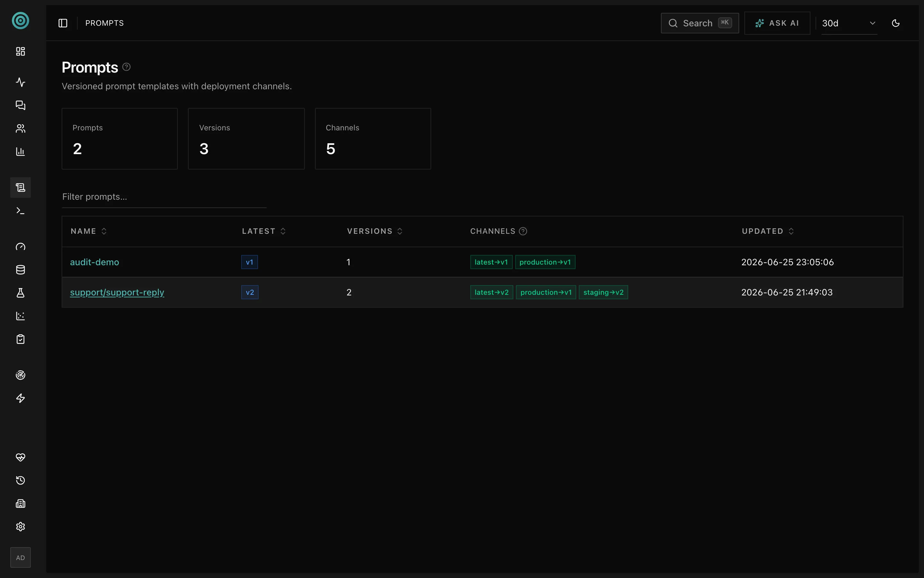Toggle dark mode moon icon
The height and width of the screenshot is (578, 924).
[896, 23]
